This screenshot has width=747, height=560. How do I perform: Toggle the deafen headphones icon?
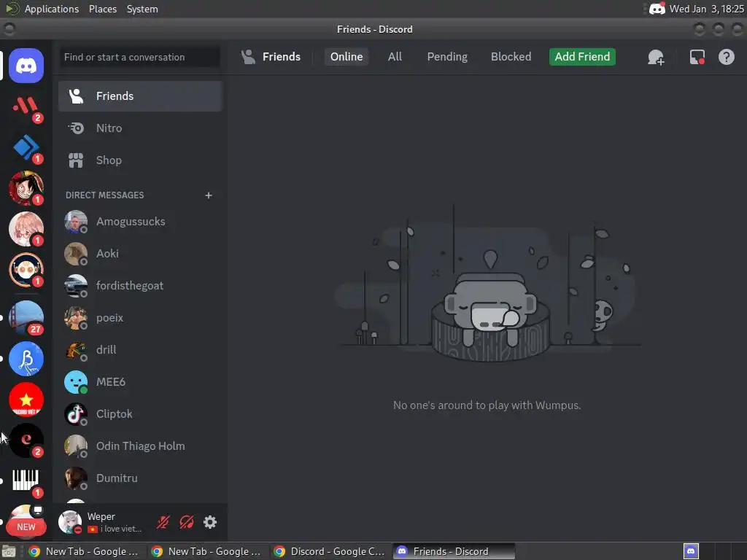pyautogui.click(x=186, y=522)
